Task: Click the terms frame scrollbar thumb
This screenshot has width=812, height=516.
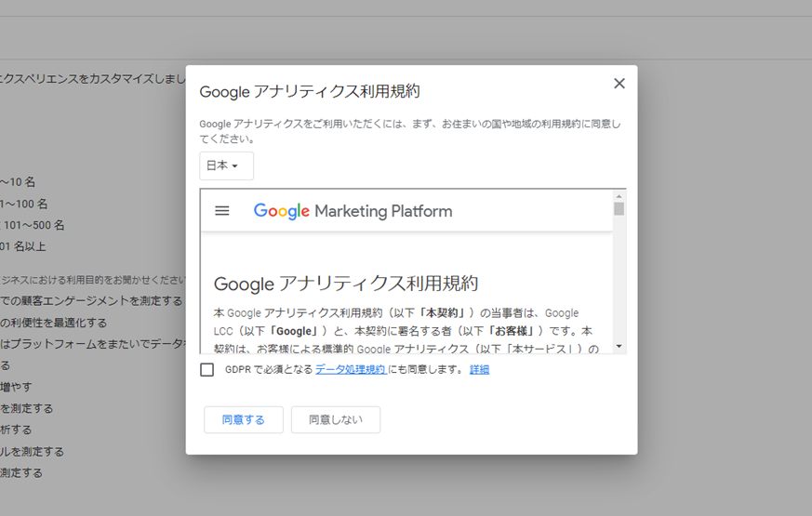Action: click(619, 208)
